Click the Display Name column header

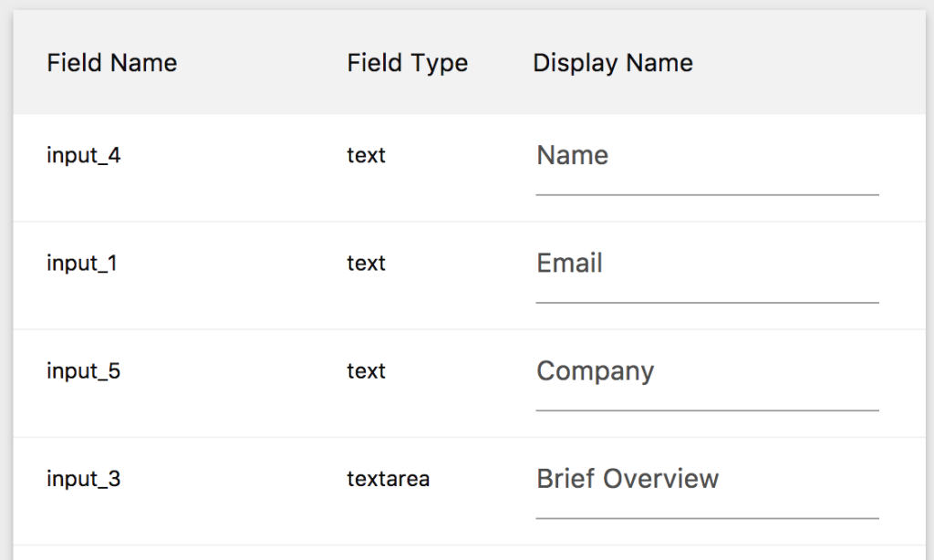[x=612, y=63]
